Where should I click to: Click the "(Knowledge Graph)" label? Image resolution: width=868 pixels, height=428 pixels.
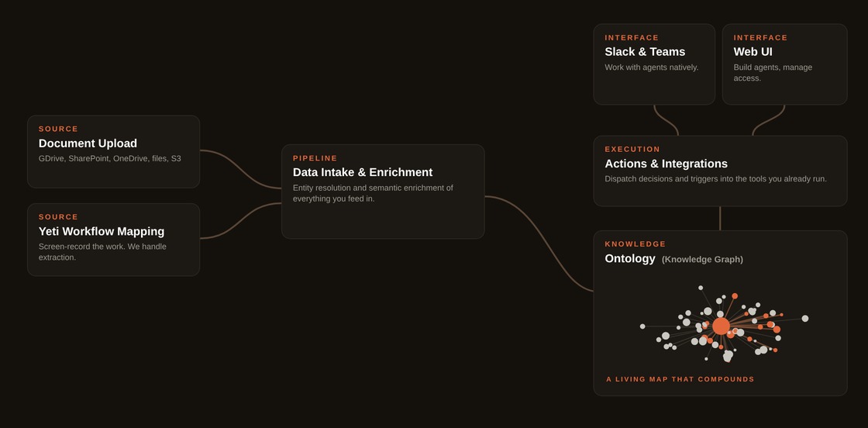point(702,260)
